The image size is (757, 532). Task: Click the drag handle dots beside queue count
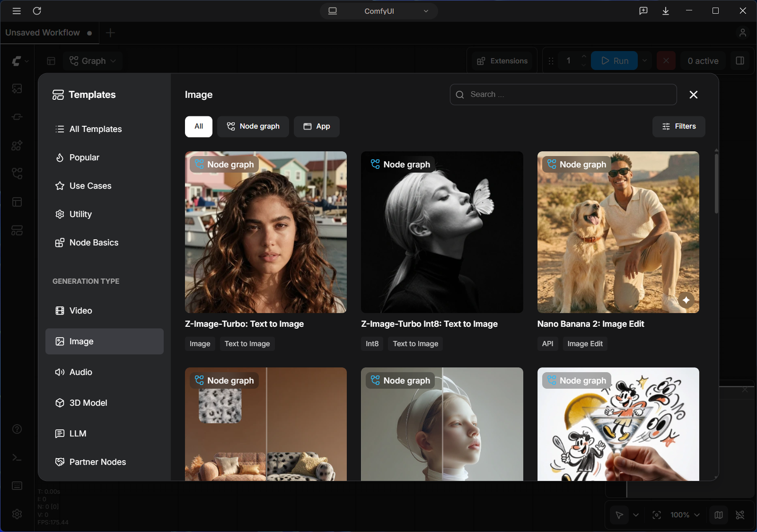(x=551, y=61)
